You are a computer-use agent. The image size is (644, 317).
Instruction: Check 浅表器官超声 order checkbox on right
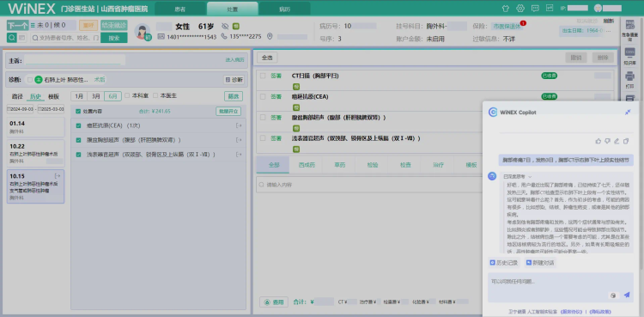point(263,138)
